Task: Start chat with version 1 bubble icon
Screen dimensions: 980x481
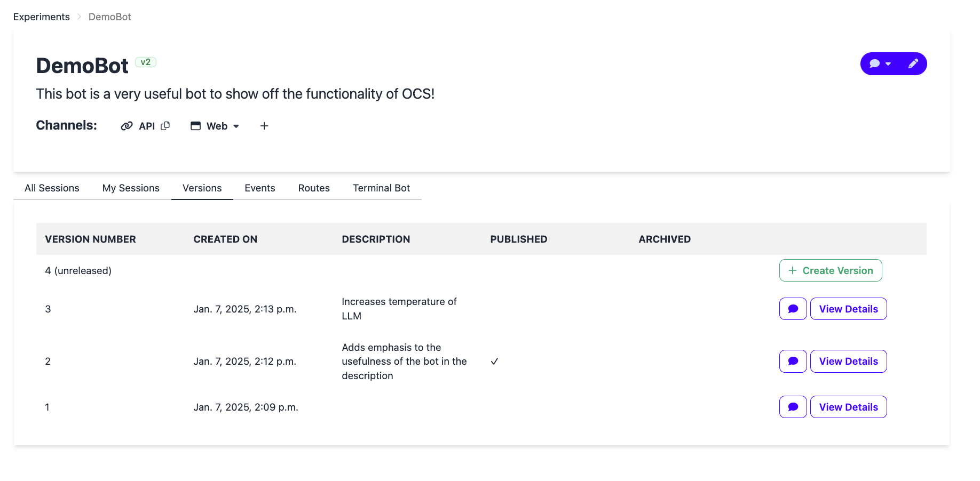Action: [793, 407]
